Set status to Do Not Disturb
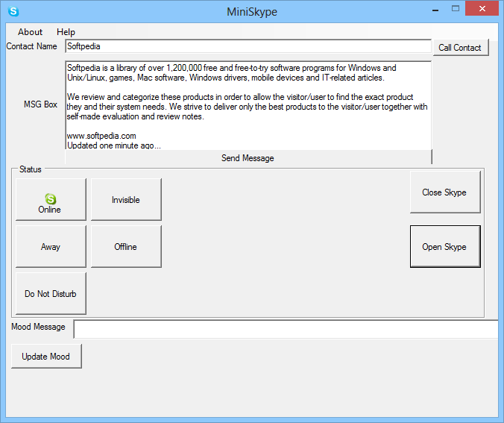Image resolution: width=504 pixels, height=423 pixels. click(51, 293)
